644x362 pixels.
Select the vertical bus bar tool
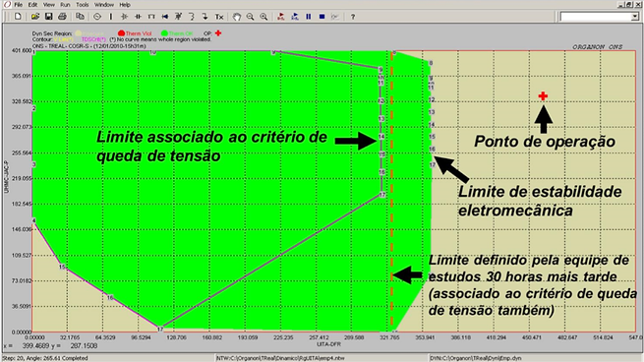110,17
